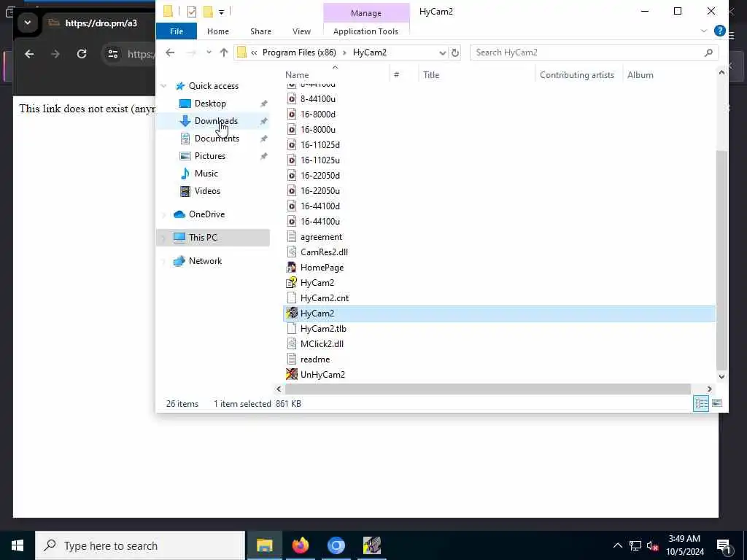
Task: Open browser tab list dropdown
Action: click(x=27, y=23)
